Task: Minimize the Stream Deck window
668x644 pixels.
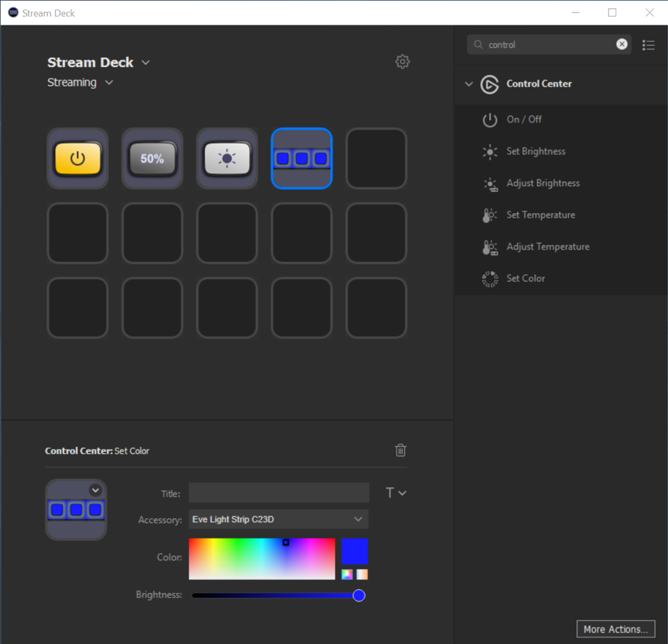Action: click(575, 13)
